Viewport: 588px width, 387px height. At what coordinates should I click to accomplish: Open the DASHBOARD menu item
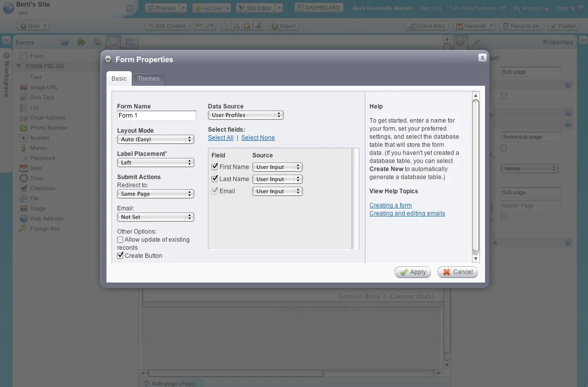[318, 7]
